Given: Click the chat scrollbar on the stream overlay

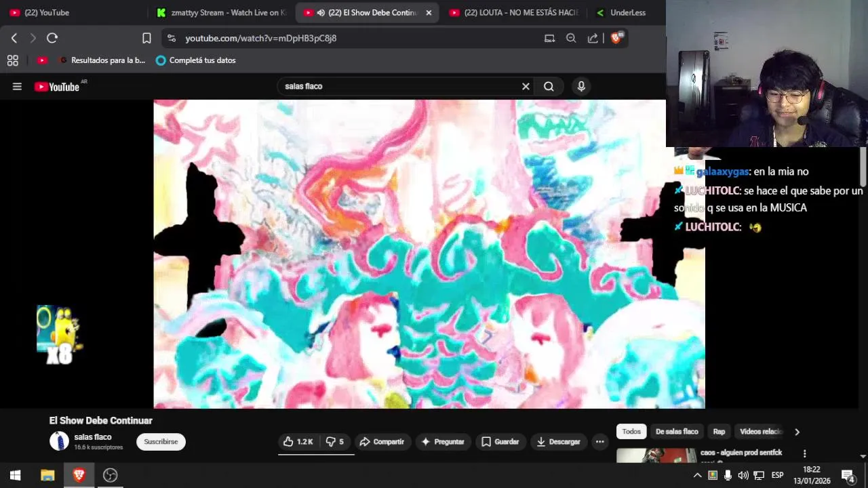Looking at the screenshot, I should pos(863,166).
